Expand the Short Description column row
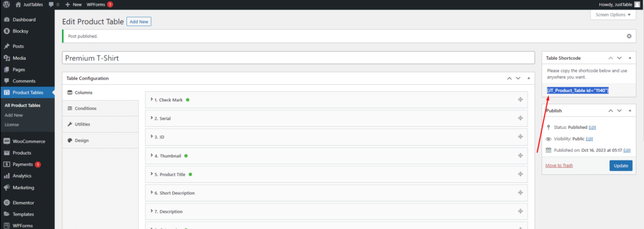 [x=336, y=193]
